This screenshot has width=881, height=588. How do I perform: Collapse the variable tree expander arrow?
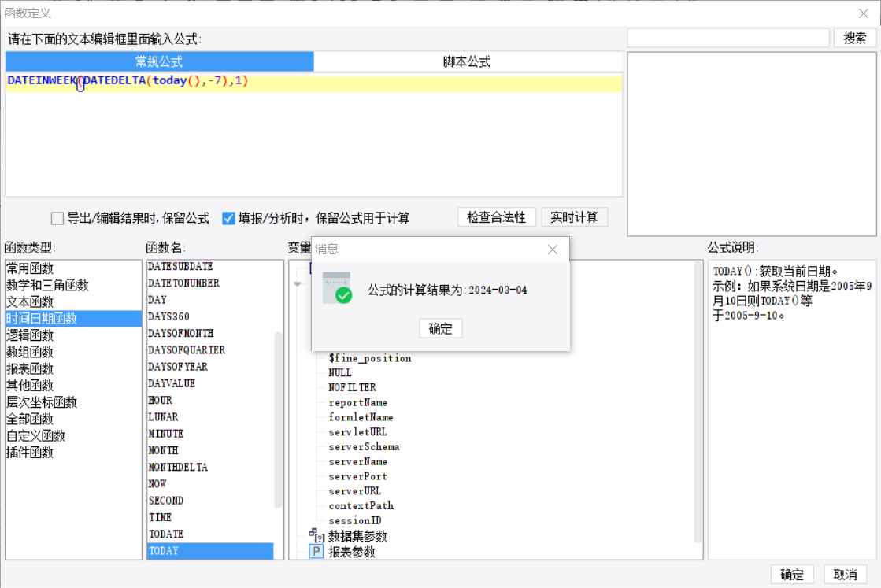pos(298,283)
